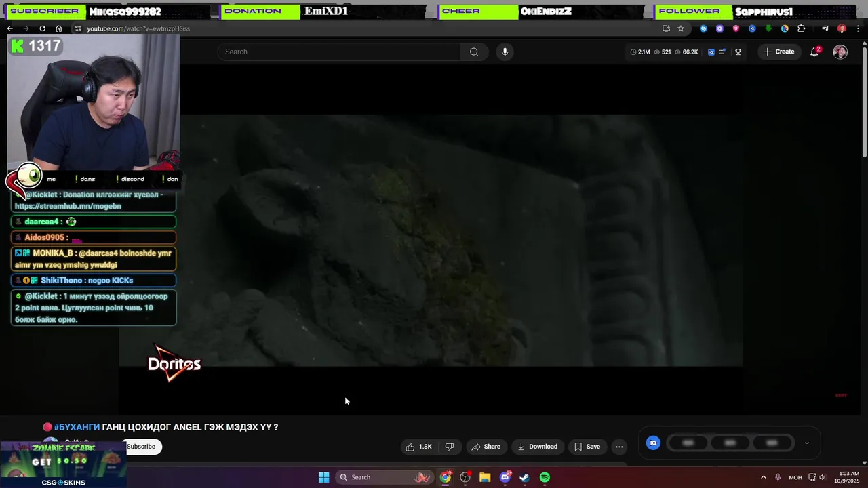Open OBS Studio from the taskbar
The width and height of the screenshot is (868, 488).
tap(465, 477)
